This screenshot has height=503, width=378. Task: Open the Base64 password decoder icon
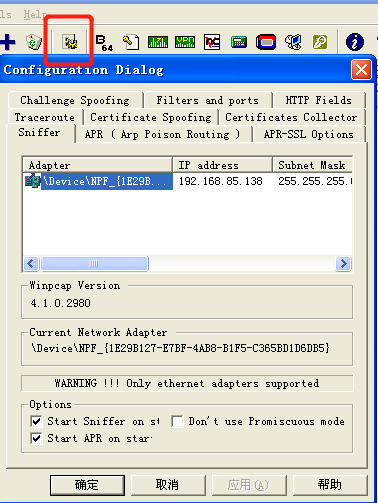tap(104, 42)
